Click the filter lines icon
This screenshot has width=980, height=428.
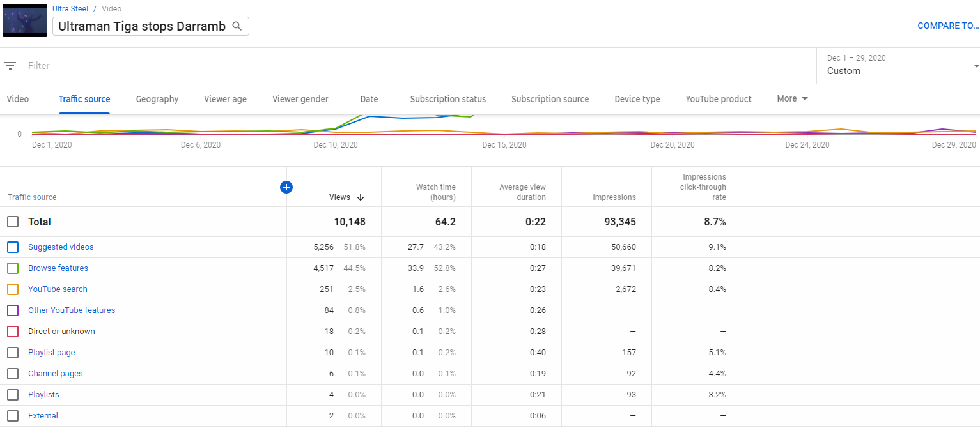[10, 66]
